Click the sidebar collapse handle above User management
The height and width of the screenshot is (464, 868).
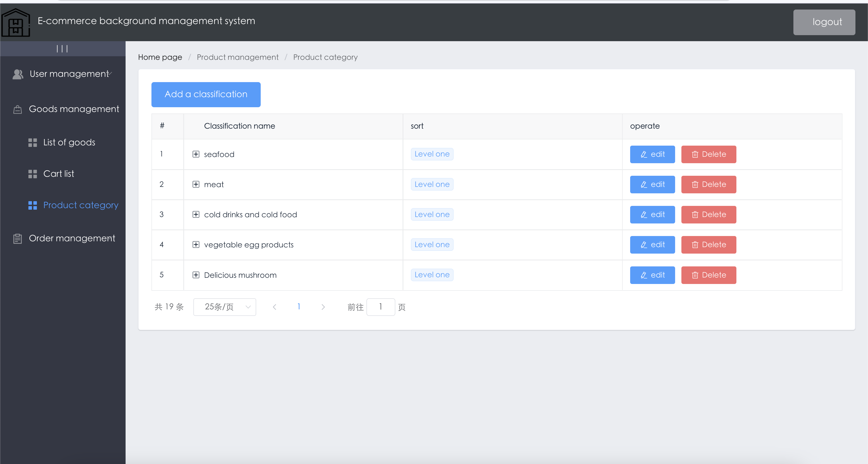pos(63,48)
